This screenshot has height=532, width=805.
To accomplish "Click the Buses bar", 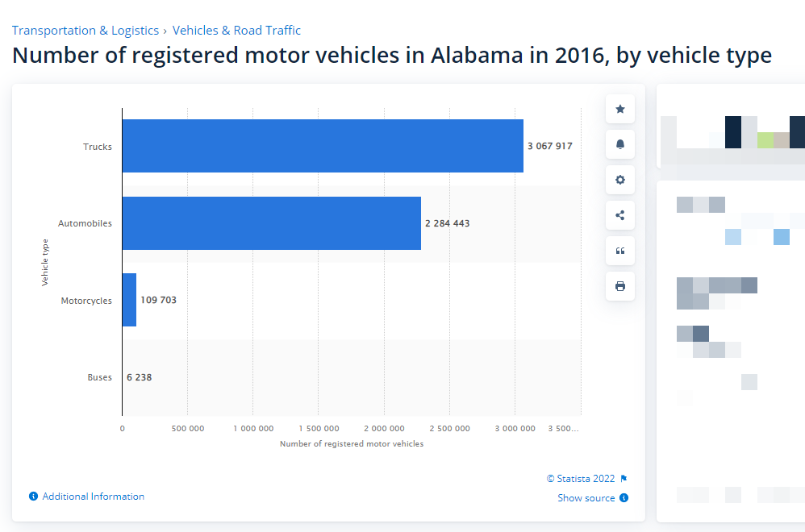I will [x=123, y=376].
